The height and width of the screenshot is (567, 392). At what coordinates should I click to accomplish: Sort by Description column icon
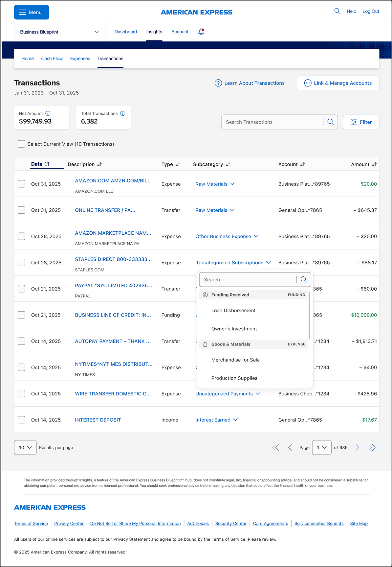[99, 164]
